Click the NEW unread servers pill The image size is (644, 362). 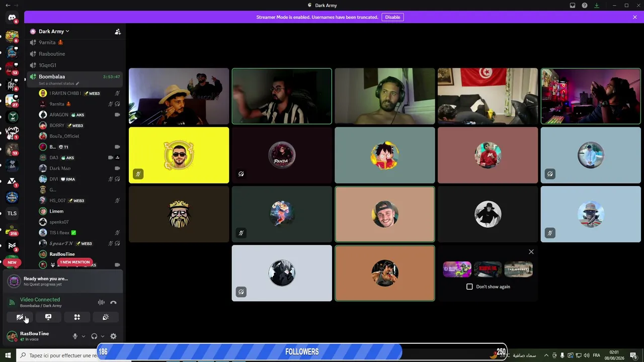12,262
